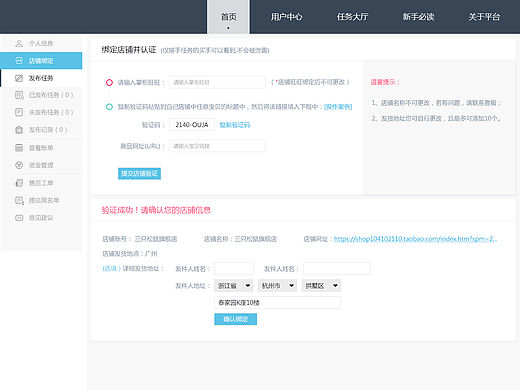
Task: Click the 店铺旺旺绑定后不可更改 note
Action: (x=311, y=82)
